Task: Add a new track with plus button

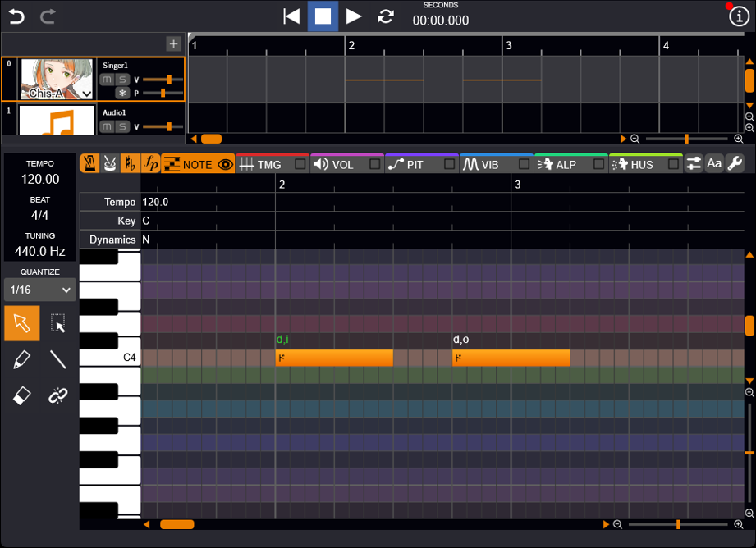Action: click(x=173, y=44)
